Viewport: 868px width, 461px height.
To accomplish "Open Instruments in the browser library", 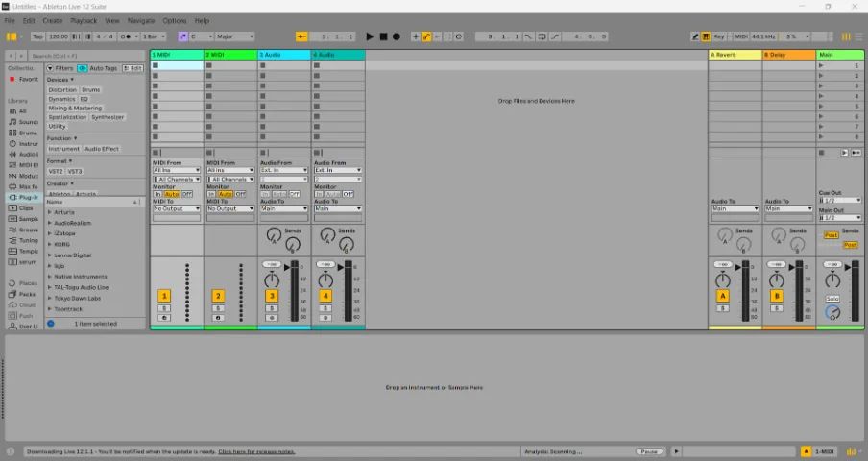I will tap(24, 144).
